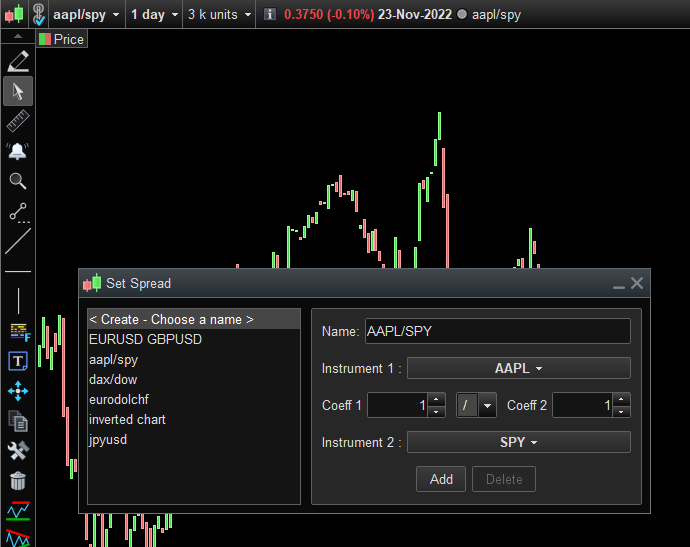Select 'inverted chart' in spread list
Image resolution: width=690 pixels, height=547 pixels.
(x=194, y=419)
